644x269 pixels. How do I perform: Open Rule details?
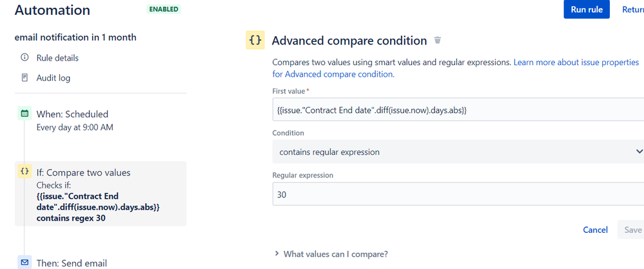(57, 58)
